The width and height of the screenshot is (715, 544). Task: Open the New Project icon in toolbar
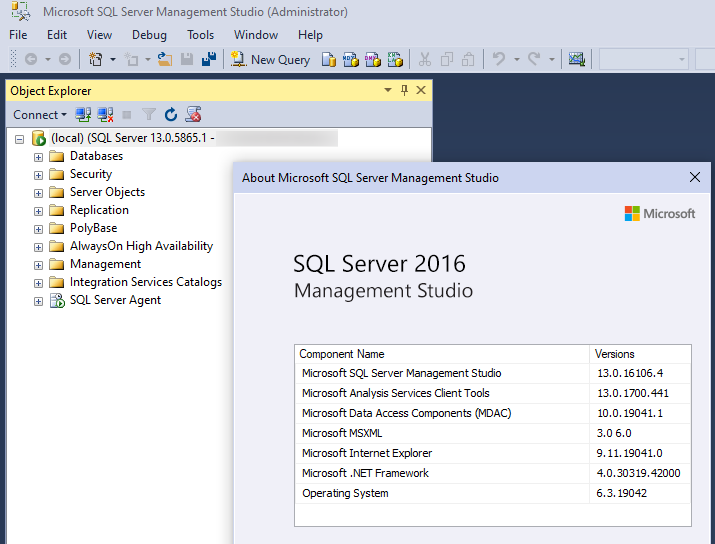tap(95, 59)
